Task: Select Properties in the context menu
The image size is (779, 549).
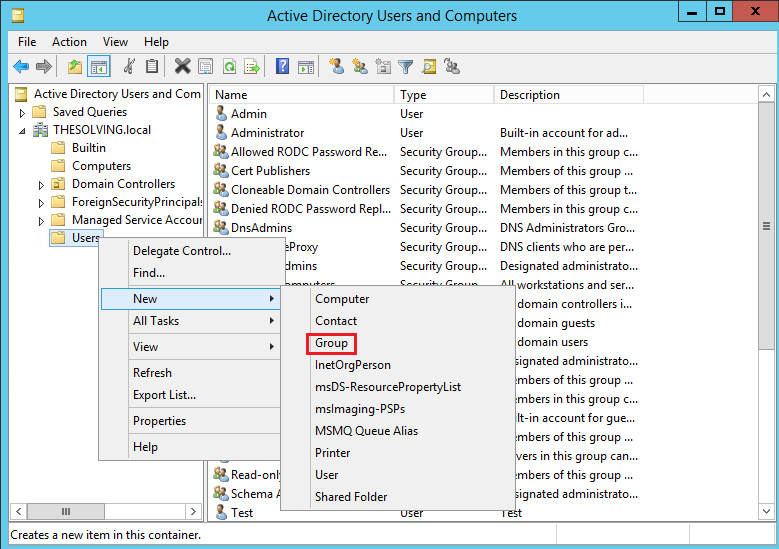Action: tap(159, 421)
